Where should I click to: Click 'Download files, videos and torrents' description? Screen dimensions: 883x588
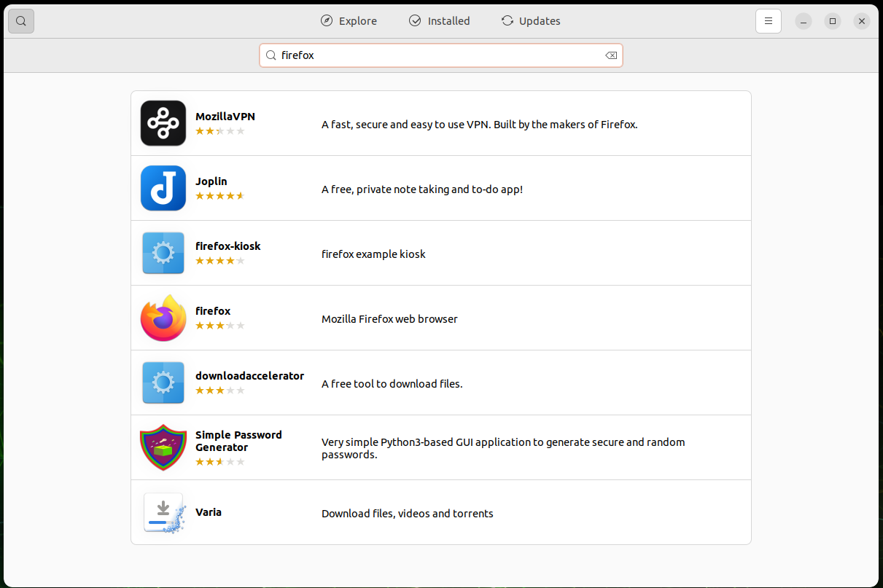click(x=408, y=514)
